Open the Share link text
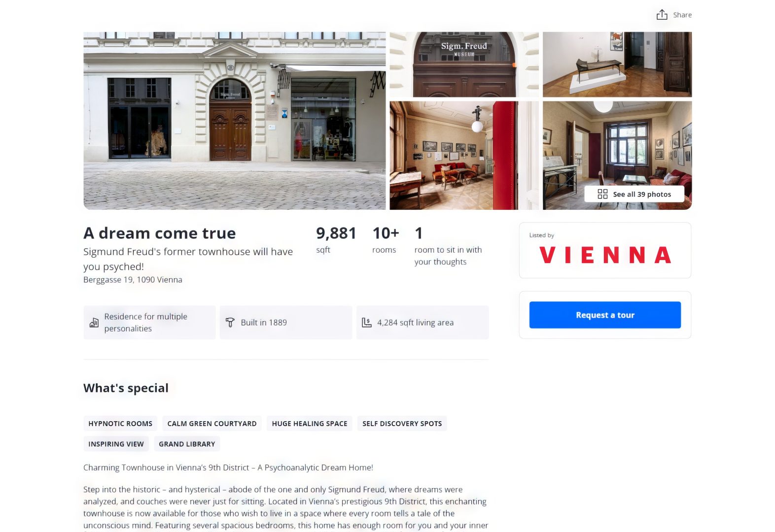Viewport: 775px width, 532px height. tap(682, 15)
